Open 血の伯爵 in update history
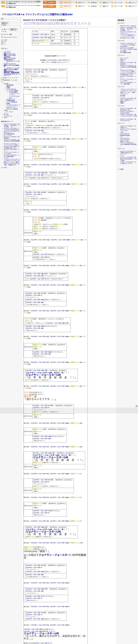 [123, 96]
